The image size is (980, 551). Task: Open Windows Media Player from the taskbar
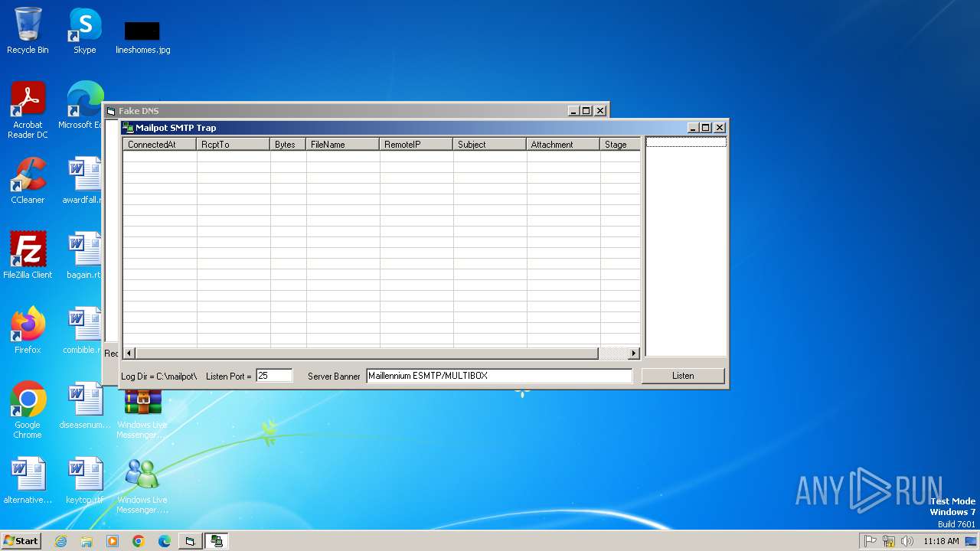(x=113, y=541)
